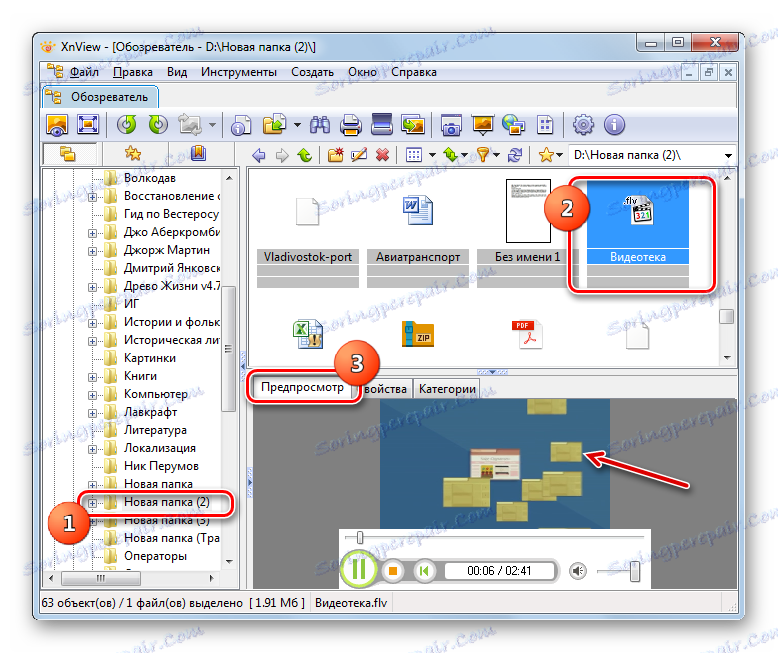
Task: Select the Картинки folder in tree
Action: (149, 358)
